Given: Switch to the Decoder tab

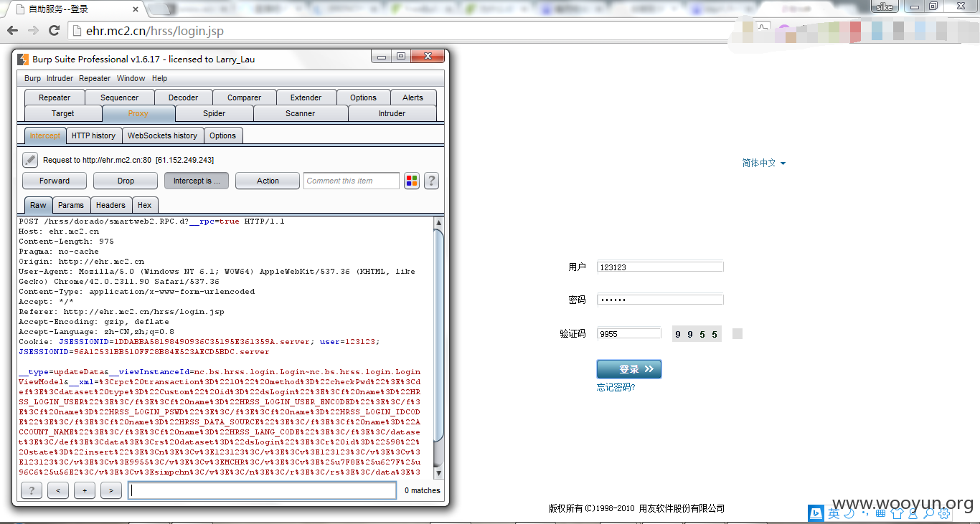Looking at the screenshot, I should click(x=183, y=97).
